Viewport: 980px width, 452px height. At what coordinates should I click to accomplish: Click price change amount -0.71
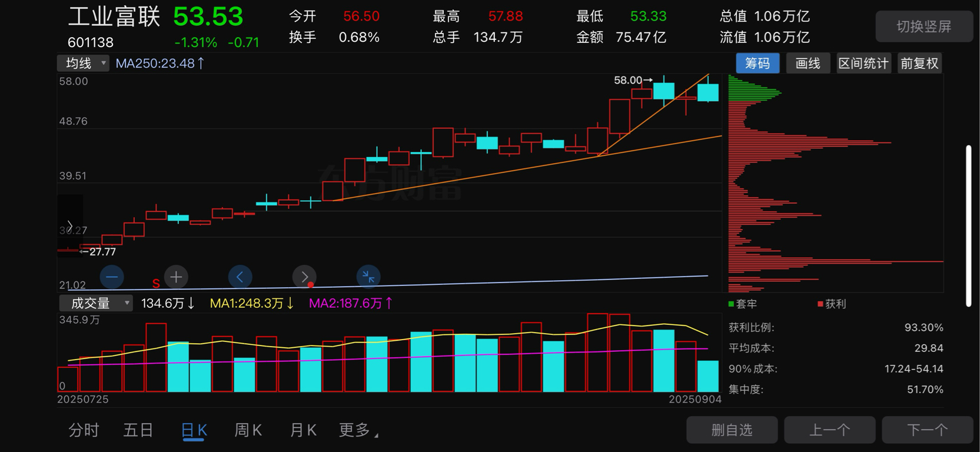tap(243, 42)
